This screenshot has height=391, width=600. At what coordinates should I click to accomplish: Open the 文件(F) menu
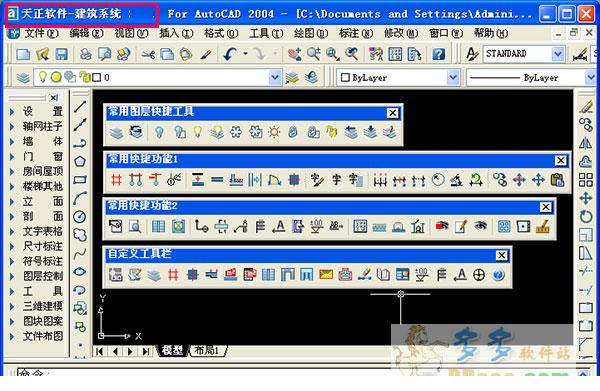pos(41,34)
